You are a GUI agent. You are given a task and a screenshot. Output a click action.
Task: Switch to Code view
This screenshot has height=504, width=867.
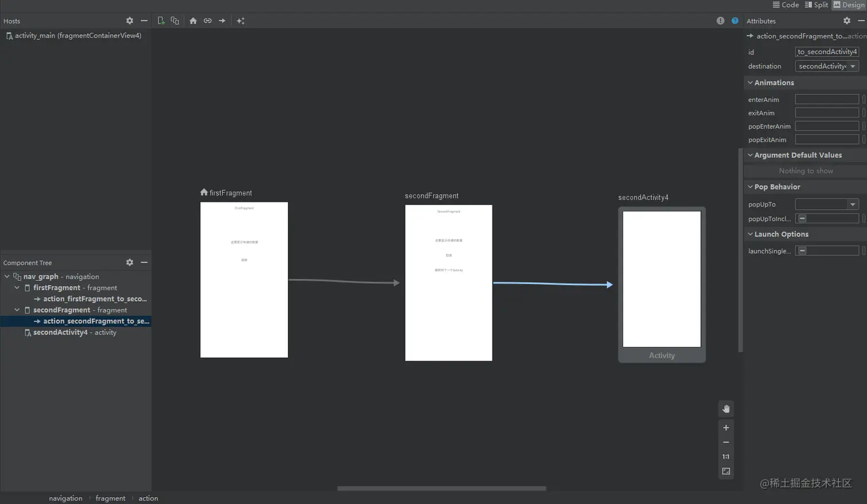pos(786,5)
